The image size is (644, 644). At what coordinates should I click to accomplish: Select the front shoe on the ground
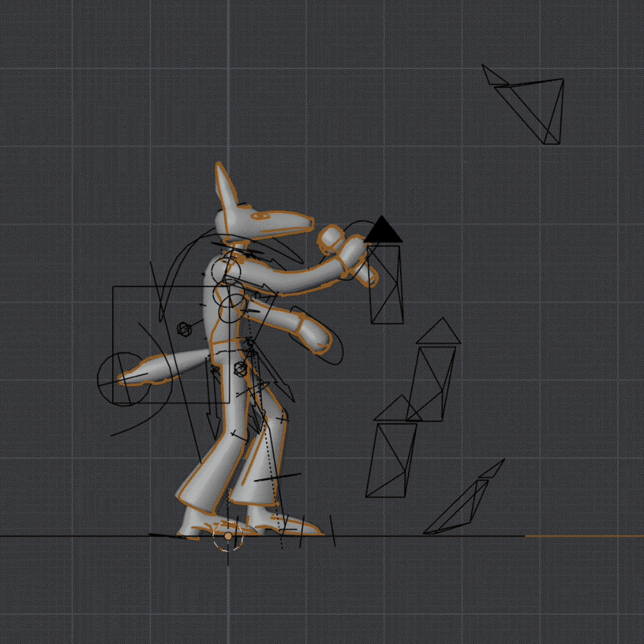point(283,526)
